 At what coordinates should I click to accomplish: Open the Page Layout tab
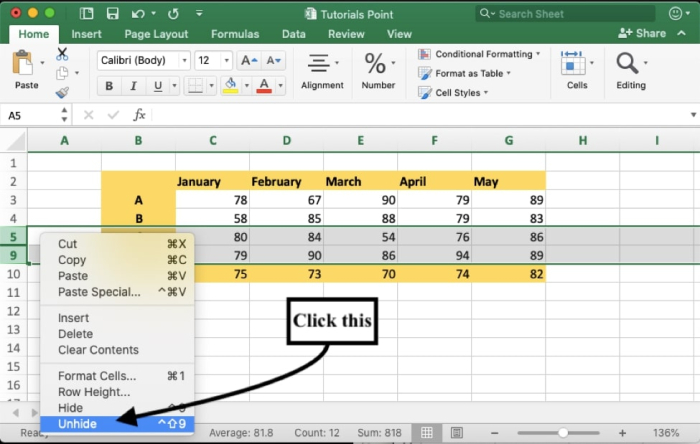pos(156,34)
